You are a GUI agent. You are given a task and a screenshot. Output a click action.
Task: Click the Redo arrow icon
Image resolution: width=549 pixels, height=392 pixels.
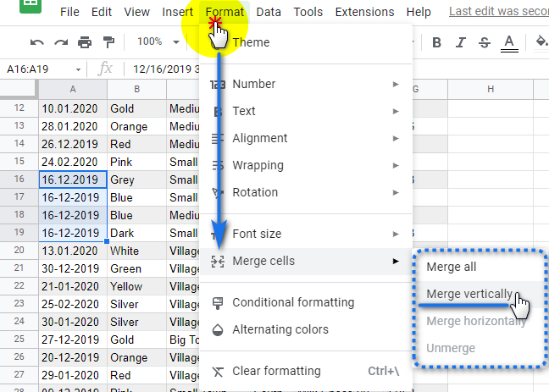coord(61,42)
